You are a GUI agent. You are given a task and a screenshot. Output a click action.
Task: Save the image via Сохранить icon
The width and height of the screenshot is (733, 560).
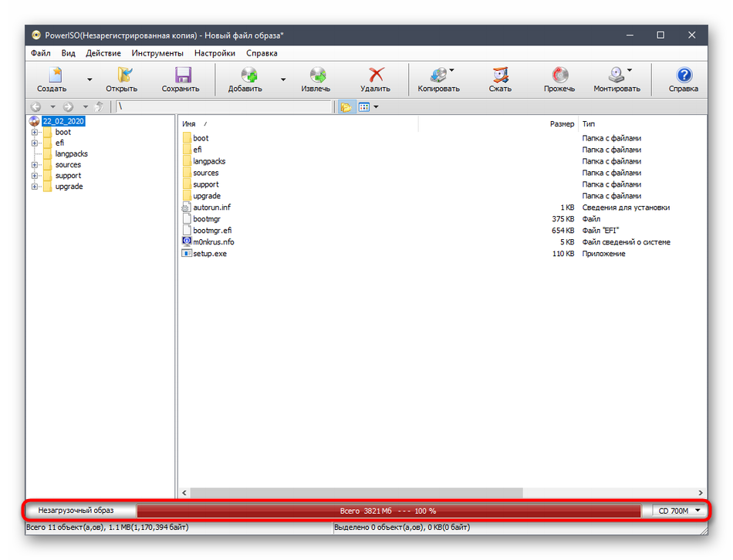click(x=181, y=79)
